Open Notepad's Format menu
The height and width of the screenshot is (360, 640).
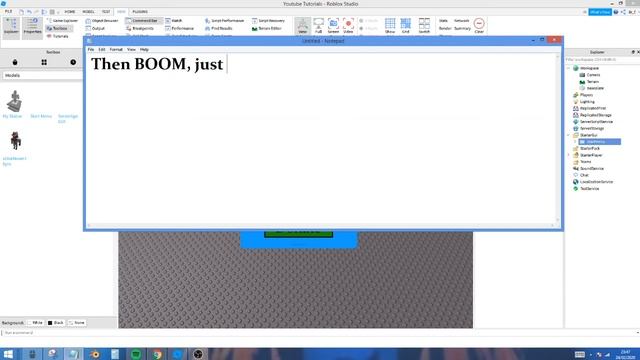pos(116,49)
